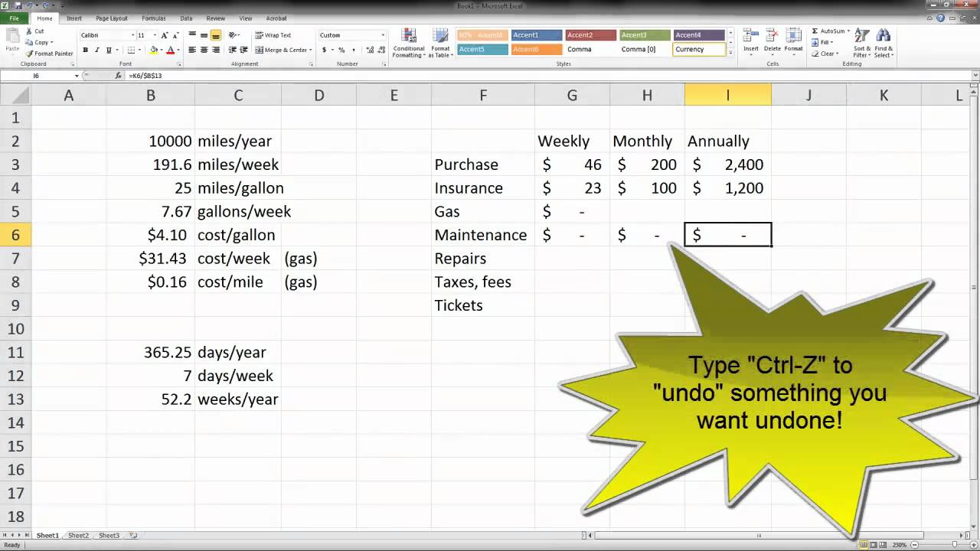This screenshot has height=551, width=980.
Task: Expand the formula bar
Action: pos(975,76)
